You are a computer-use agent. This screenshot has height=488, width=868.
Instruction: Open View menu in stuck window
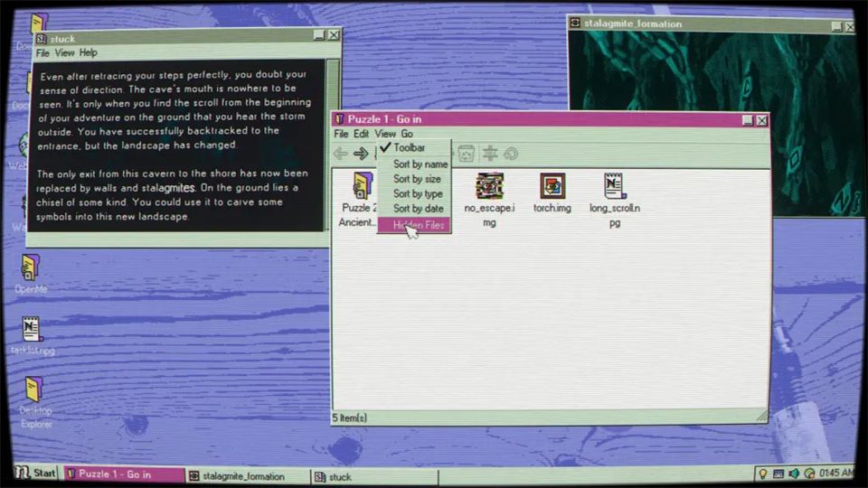[x=64, y=53]
